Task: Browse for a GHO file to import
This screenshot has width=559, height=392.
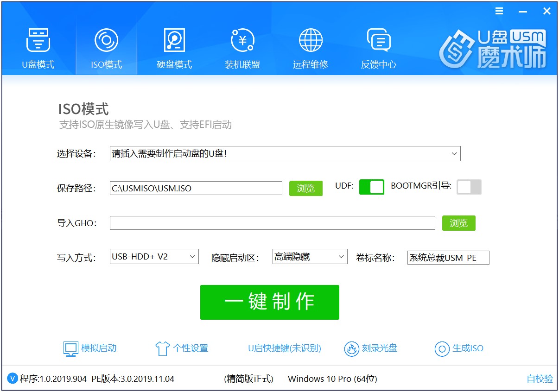Action: coord(459,223)
